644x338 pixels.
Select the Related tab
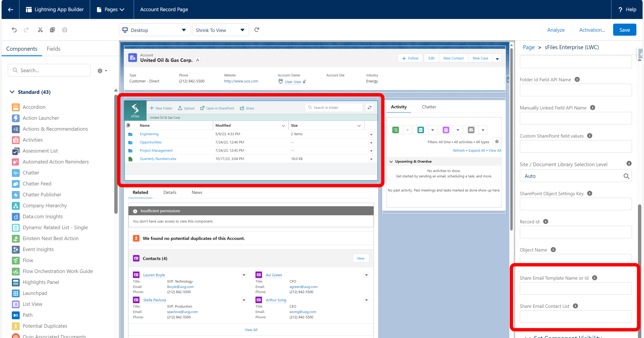(x=140, y=192)
